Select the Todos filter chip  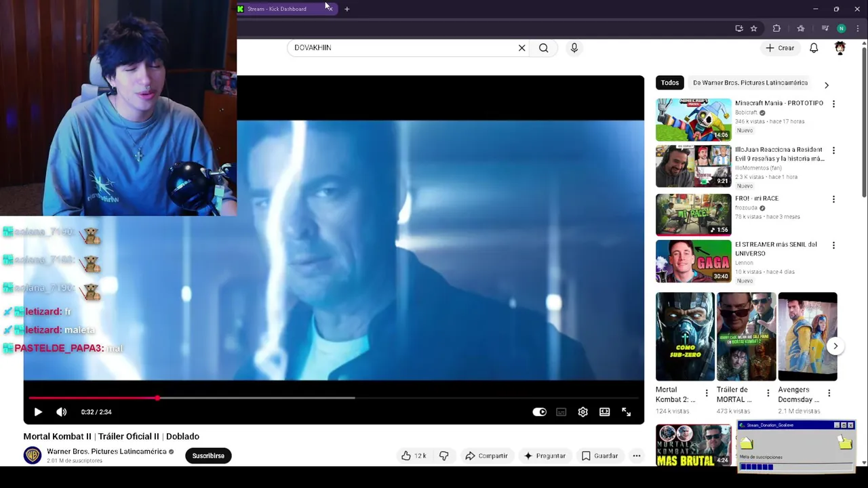coord(669,83)
